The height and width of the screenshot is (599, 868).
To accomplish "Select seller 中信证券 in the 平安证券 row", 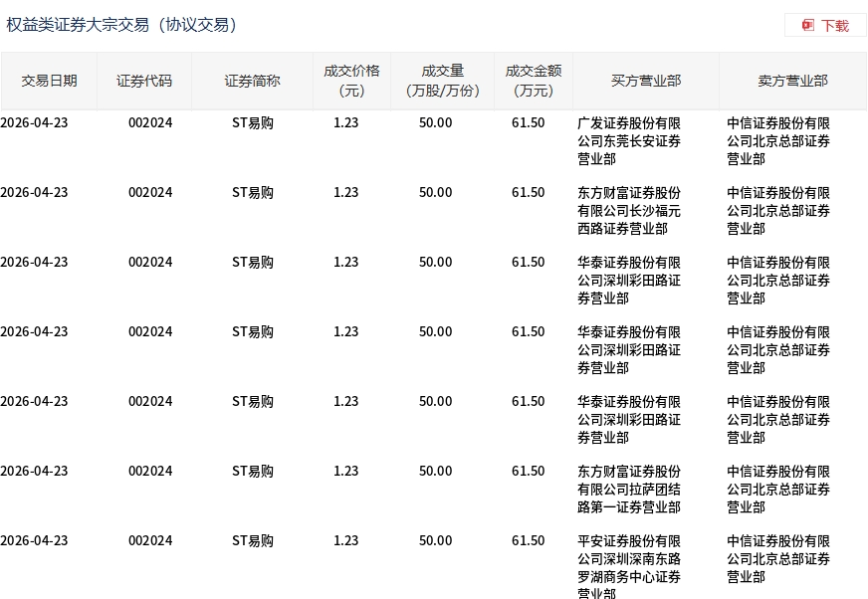I will point(778,559).
